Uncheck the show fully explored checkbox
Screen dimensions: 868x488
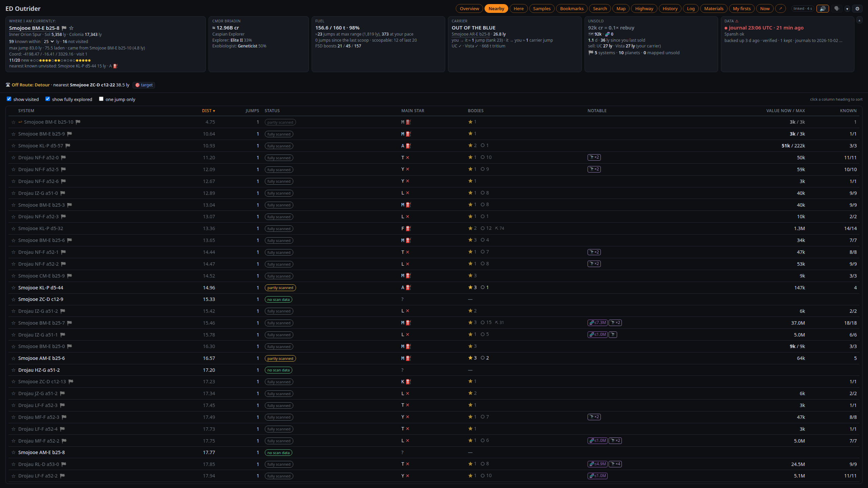click(48, 99)
